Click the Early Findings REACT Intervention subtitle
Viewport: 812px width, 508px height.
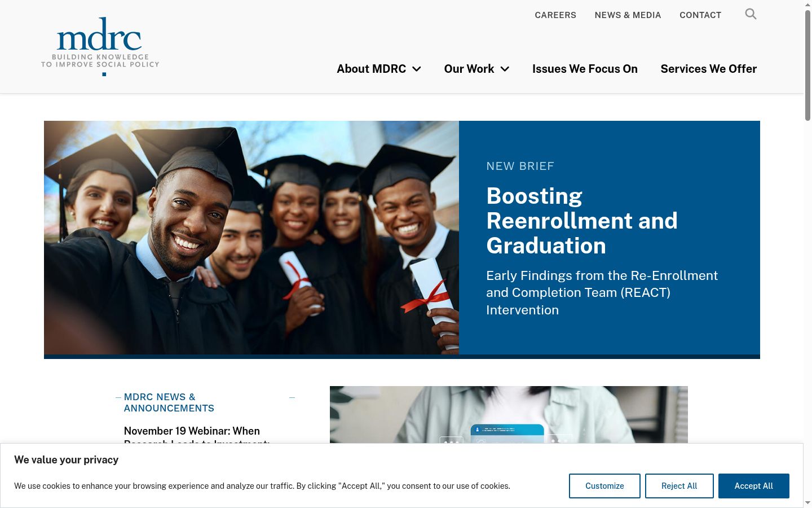click(602, 293)
